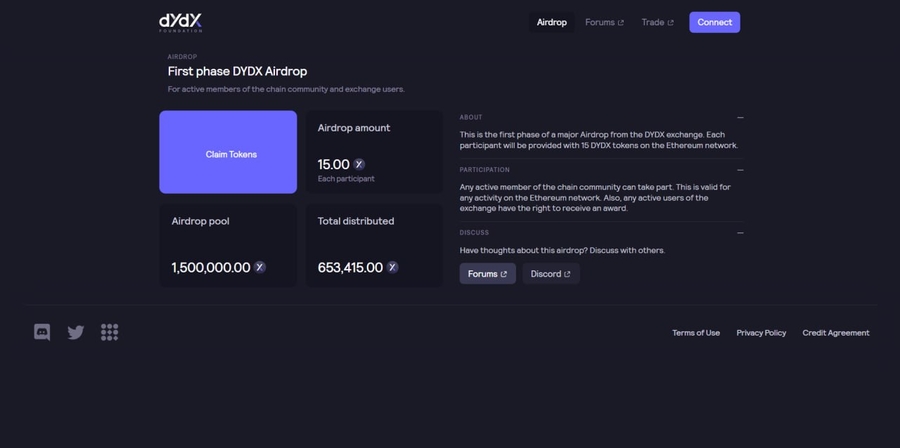The height and width of the screenshot is (448, 900).
Task: Open Forums from the top navigation bar
Action: (604, 22)
